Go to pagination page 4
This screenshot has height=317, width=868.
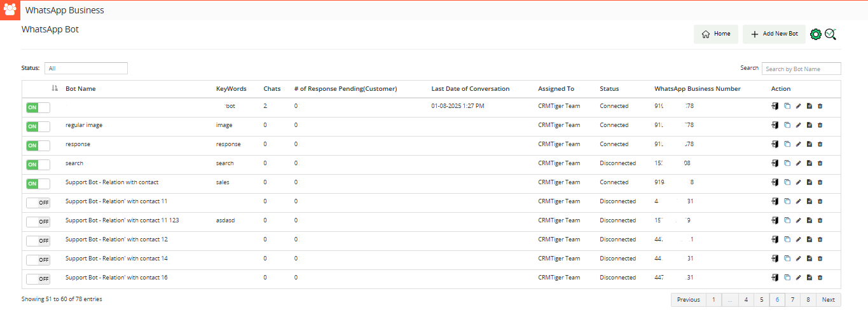pyautogui.click(x=746, y=300)
